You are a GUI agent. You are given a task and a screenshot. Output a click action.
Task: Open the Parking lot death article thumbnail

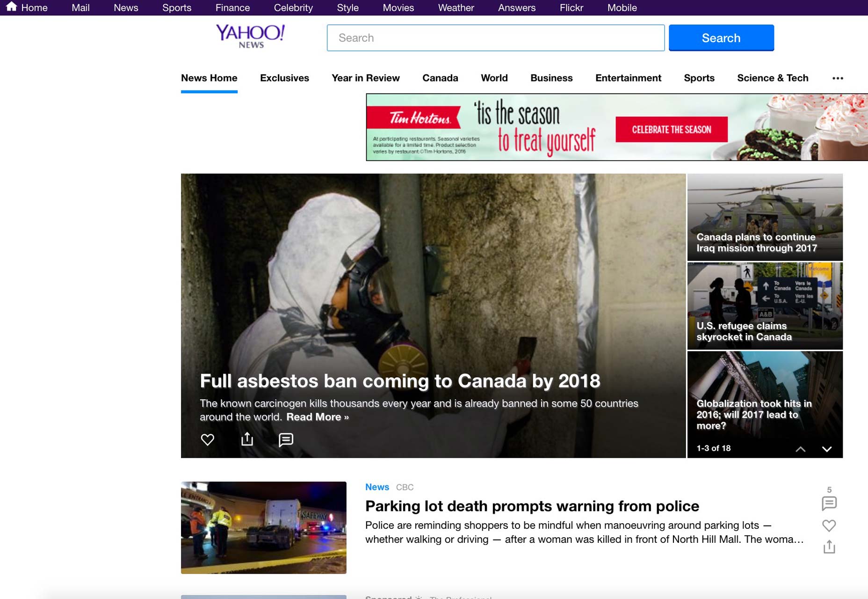click(x=264, y=527)
